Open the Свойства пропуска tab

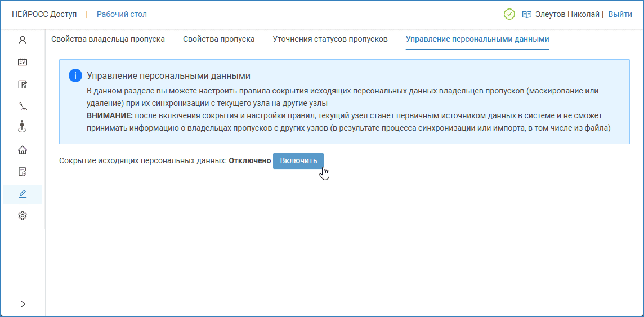[x=218, y=39]
